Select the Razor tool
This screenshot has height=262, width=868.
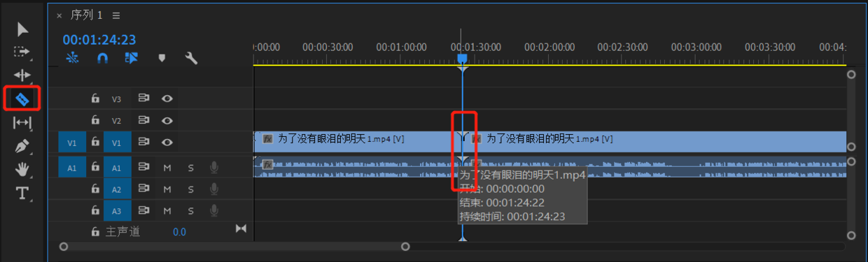pos(22,99)
